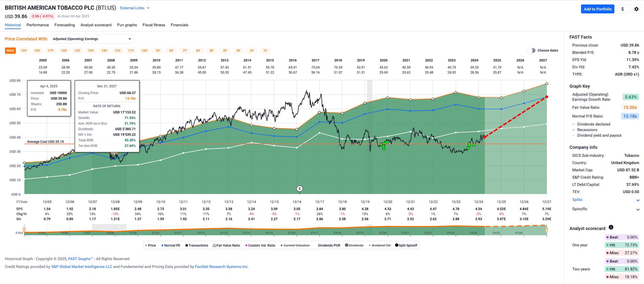The width and height of the screenshot is (644, 284).
Task: Open S&P Global Market Intelligence LLC link
Action: [x=82, y=267]
